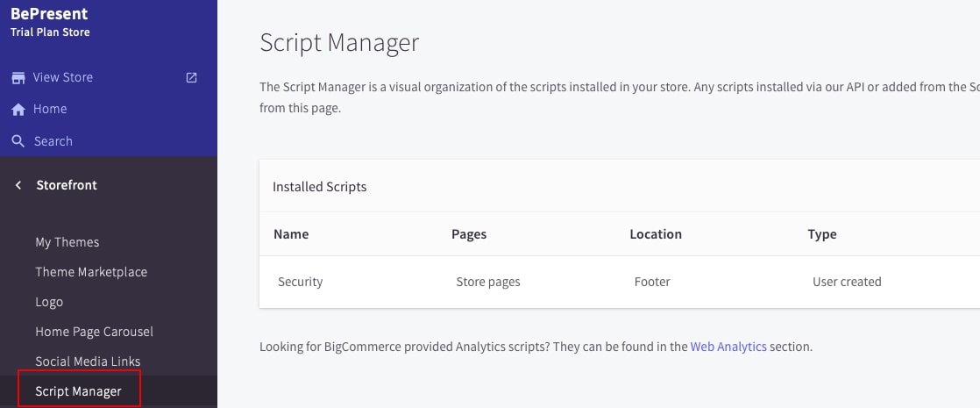The image size is (980, 408).
Task: Click the Name column header
Action: [x=291, y=234]
